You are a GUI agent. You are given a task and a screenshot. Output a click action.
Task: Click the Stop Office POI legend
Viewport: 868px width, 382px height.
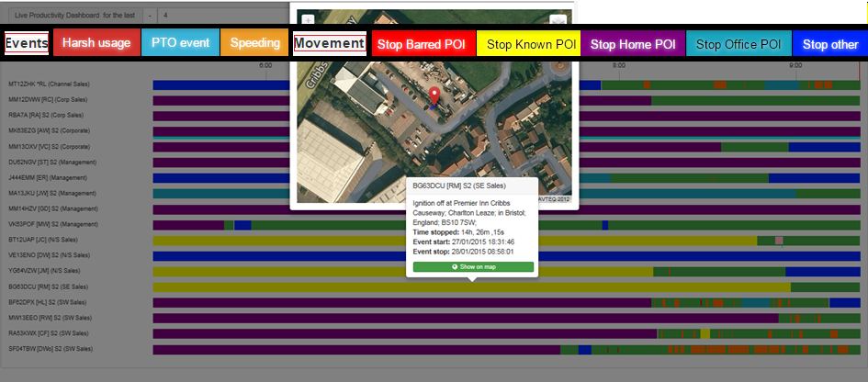[x=738, y=44]
